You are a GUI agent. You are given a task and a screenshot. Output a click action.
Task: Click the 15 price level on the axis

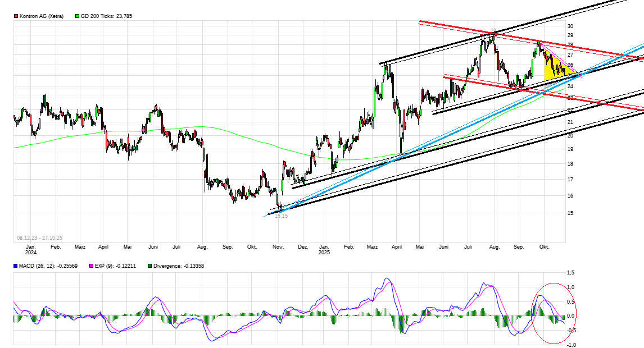click(x=570, y=213)
